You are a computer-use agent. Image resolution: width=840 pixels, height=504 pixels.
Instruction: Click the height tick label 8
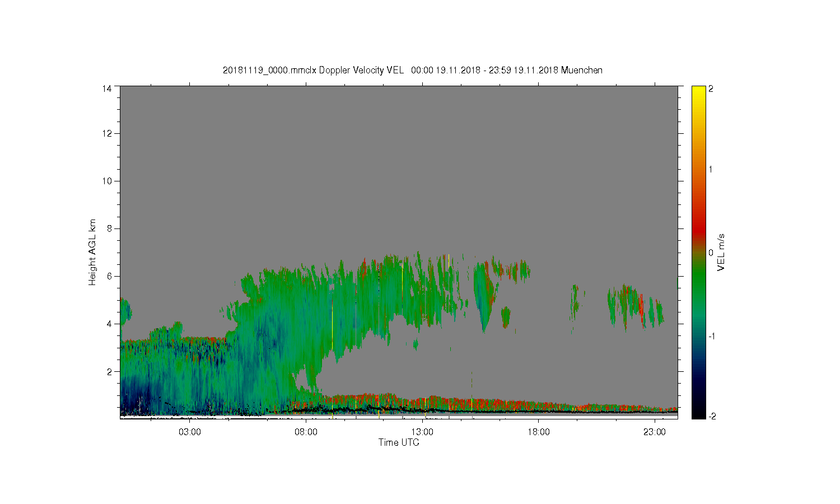pos(109,228)
